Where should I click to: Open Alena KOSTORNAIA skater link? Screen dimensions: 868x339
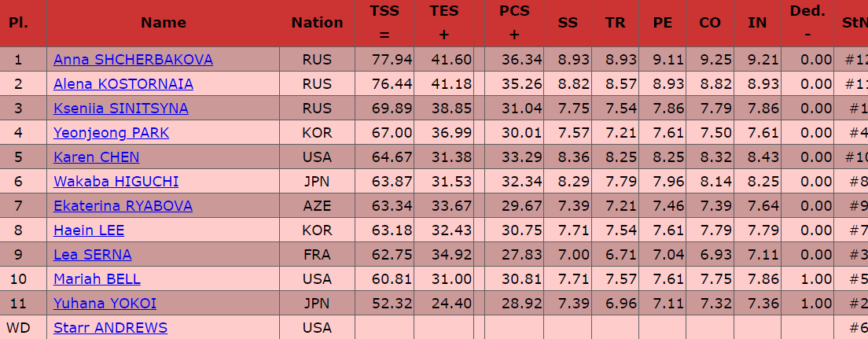click(123, 84)
